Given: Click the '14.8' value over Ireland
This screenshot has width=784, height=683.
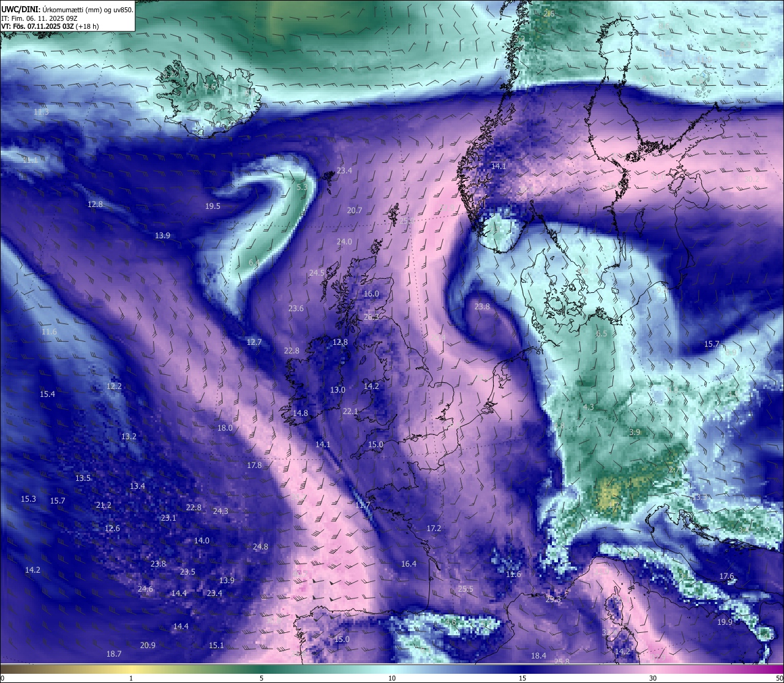Looking at the screenshot, I should pos(300,413).
